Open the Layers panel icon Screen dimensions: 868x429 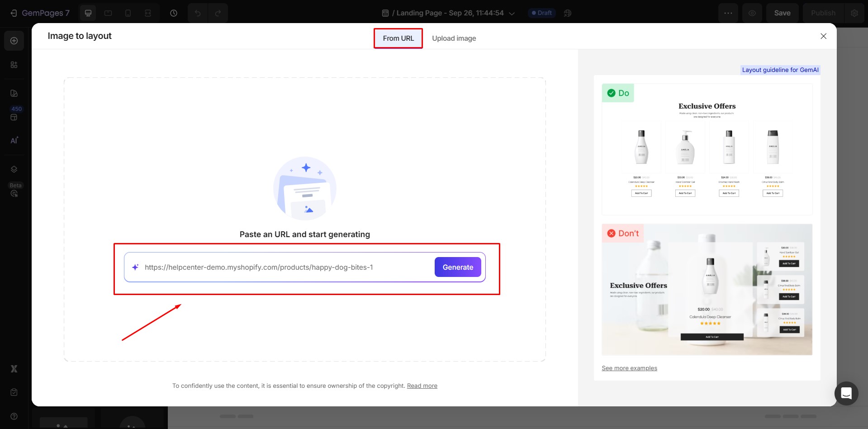coord(14,169)
